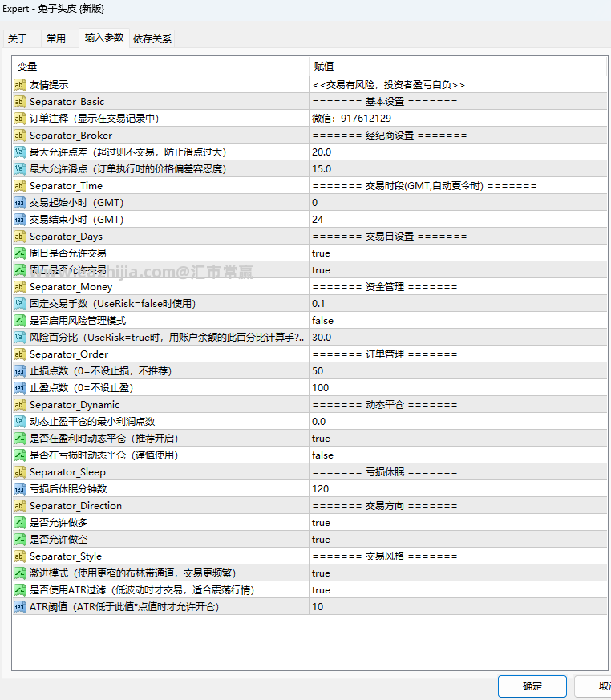
Task: Click the integer icon beside ATR阈值
Action: tap(19, 607)
